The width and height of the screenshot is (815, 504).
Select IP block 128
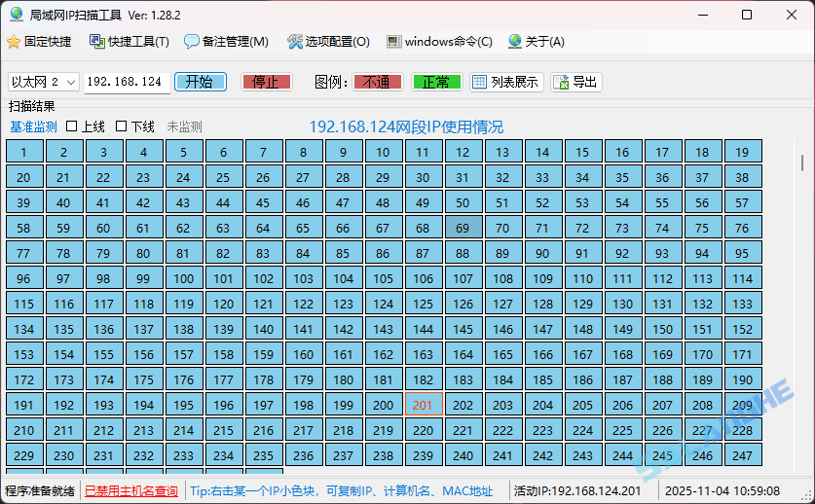click(x=543, y=304)
